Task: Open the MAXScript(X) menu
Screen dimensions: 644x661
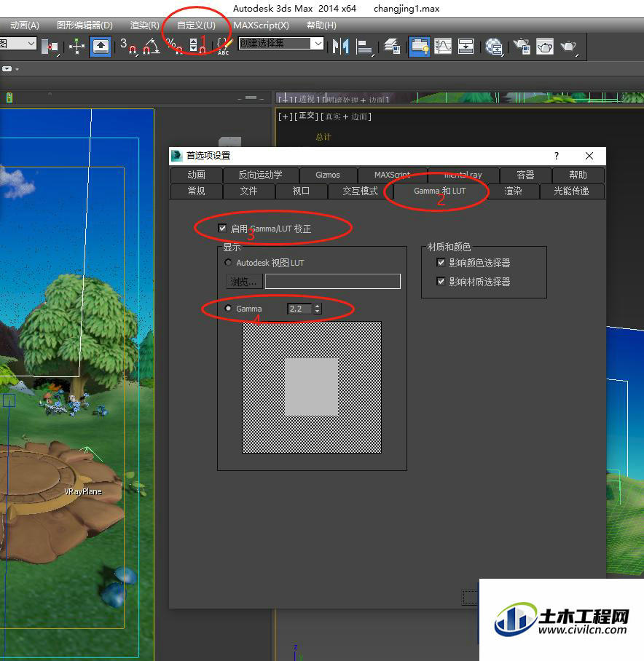Action: pos(261,25)
